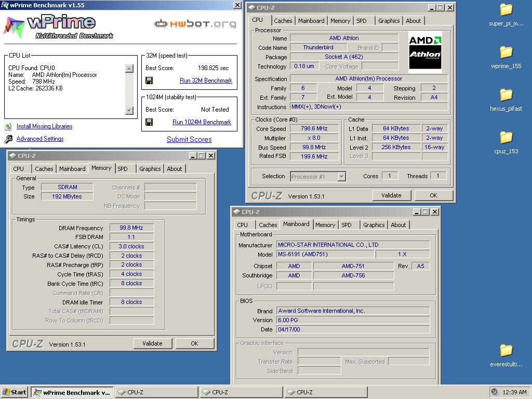Click the Code Name Thunderbird field
Viewport: 532px width, 399px height.
pyautogui.click(x=318, y=47)
